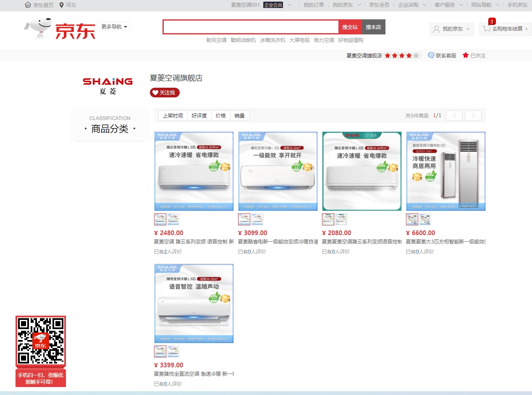Open 手机京东 link
The width and height of the screenshot is (532, 395).
point(517,5)
